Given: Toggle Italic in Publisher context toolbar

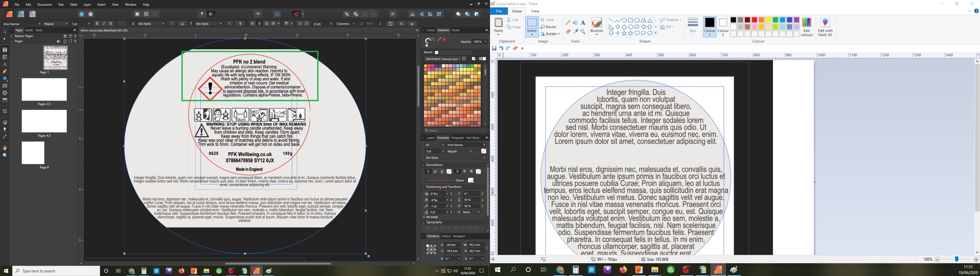Looking at the screenshot, I should point(104,24).
